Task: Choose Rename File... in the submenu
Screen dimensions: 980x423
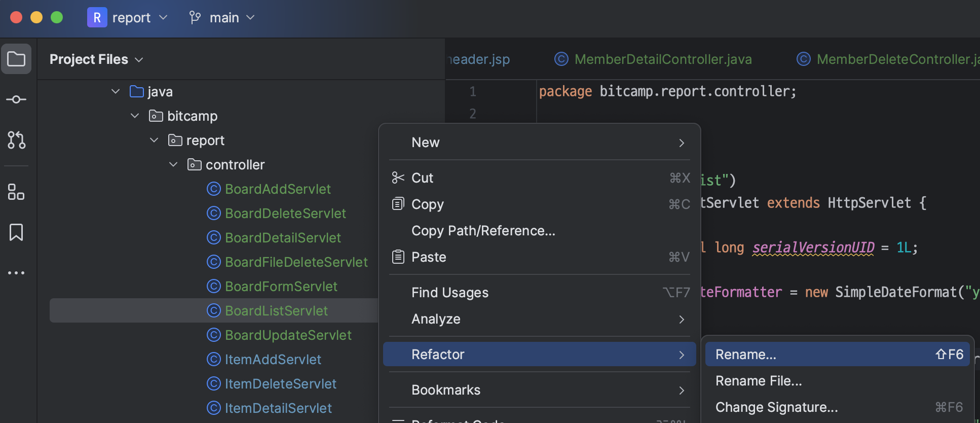Action: click(x=838, y=381)
